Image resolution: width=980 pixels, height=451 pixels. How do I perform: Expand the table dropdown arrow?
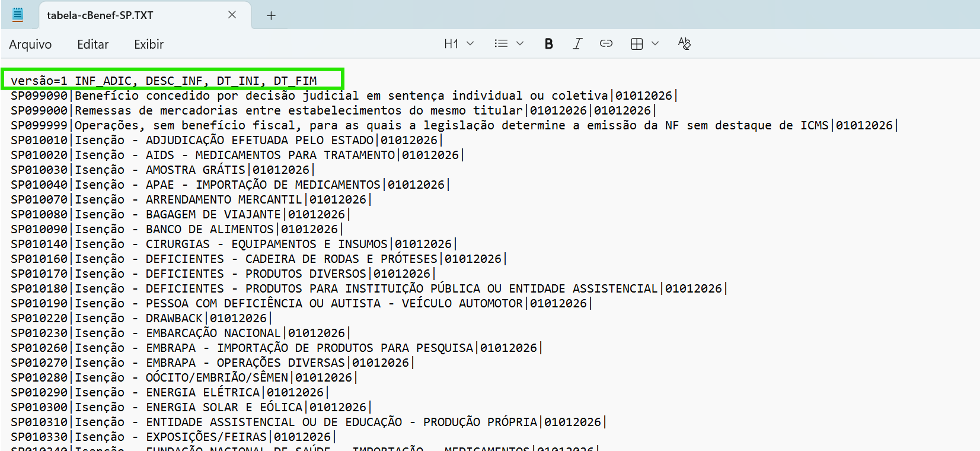(x=655, y=44)
